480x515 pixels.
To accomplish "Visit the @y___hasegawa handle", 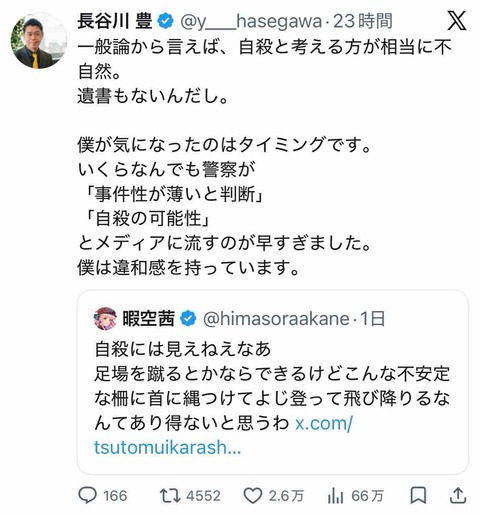I will pyautogui.click(x=251, y=22).
